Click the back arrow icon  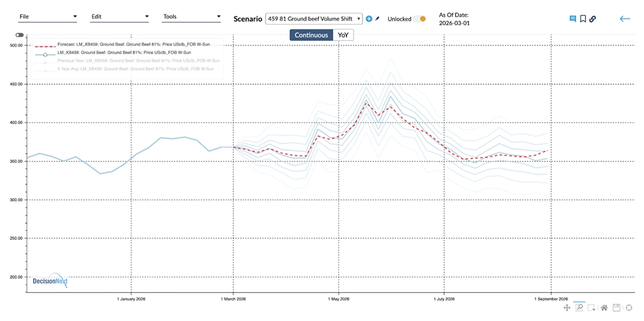coord(624,19)
